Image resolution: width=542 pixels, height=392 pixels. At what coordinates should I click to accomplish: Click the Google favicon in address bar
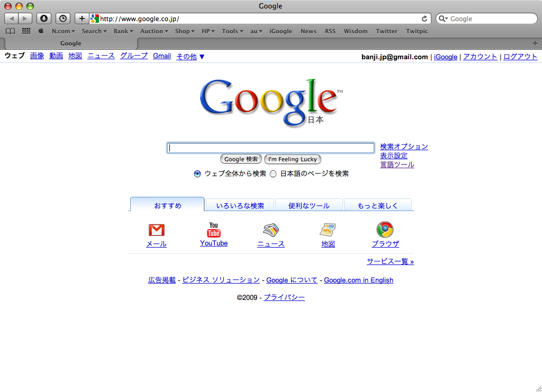point(95,19)
